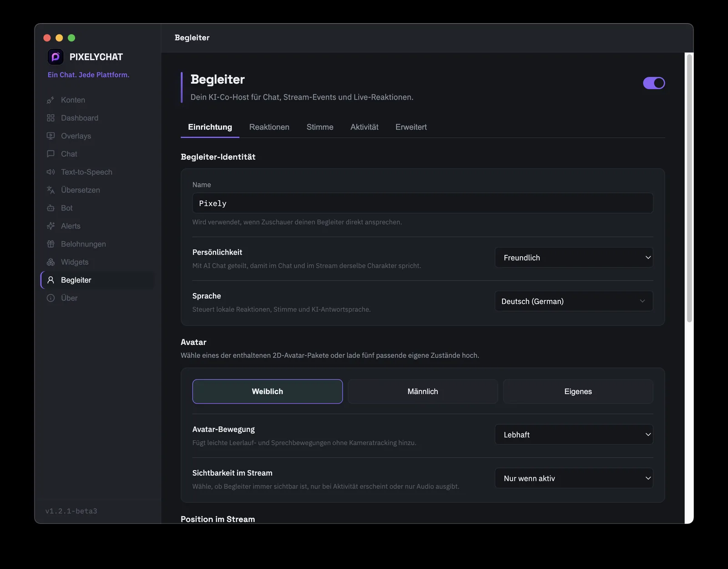Click the Chat bubble icon
728x569 pixels.
pyautogui.click(x=51, y=154)
